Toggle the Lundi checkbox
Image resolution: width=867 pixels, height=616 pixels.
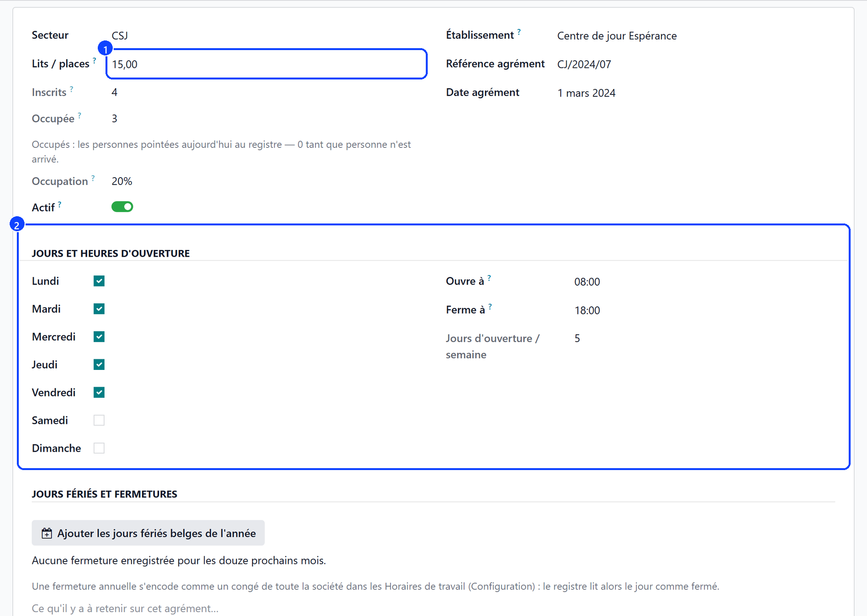(x=99, y=281)
